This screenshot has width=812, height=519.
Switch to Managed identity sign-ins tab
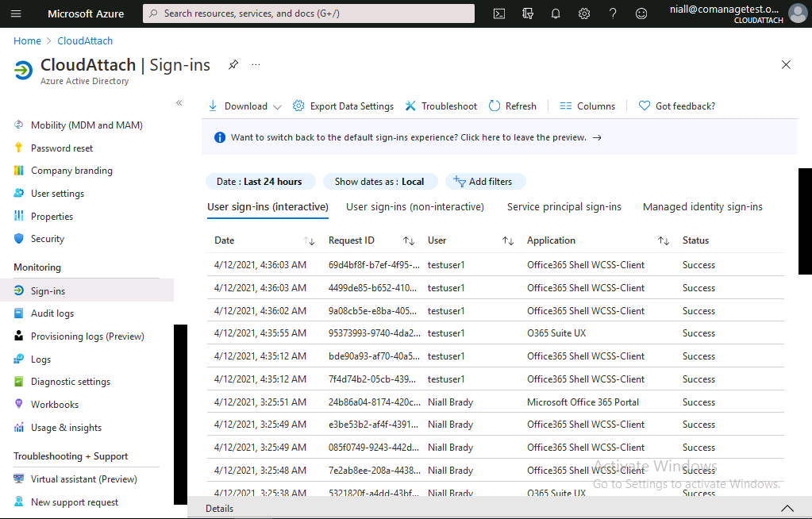pyautogui.click(x=702, y=207)
